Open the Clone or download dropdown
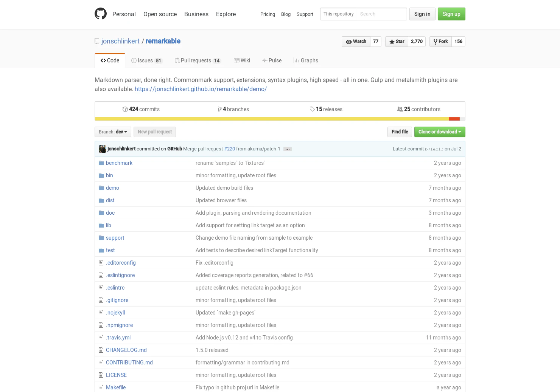The image size is (560, 392). (440, 132)
